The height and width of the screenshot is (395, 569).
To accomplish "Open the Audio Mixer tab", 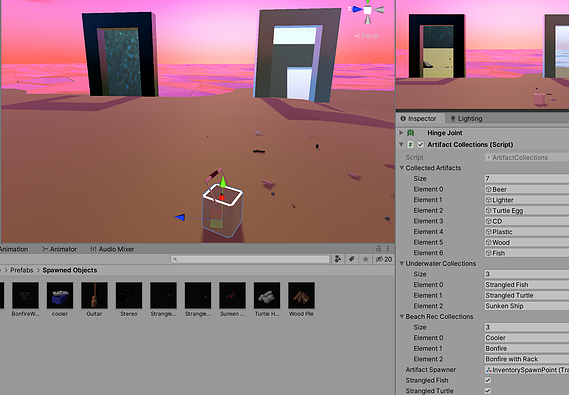I will (x=112, y=249).
